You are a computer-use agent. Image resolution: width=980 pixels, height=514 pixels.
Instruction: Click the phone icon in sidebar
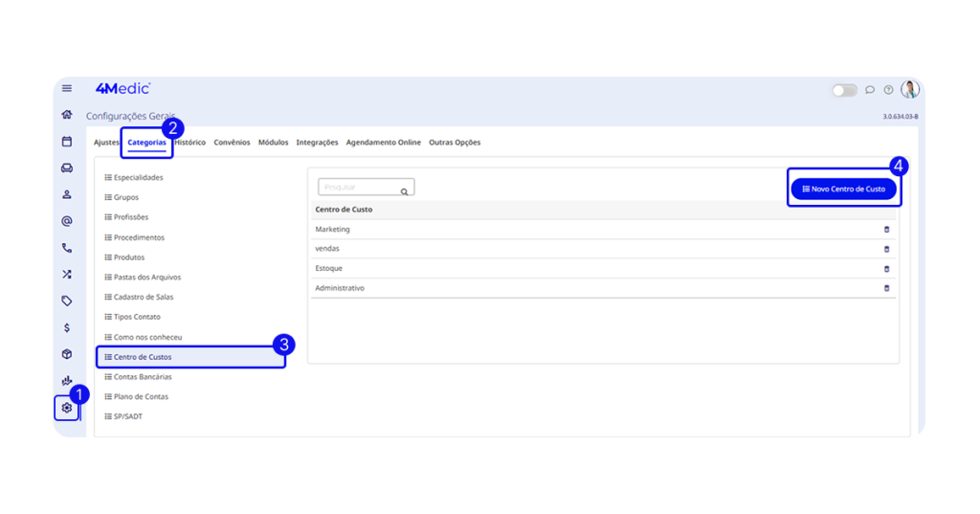coord(67,248)
